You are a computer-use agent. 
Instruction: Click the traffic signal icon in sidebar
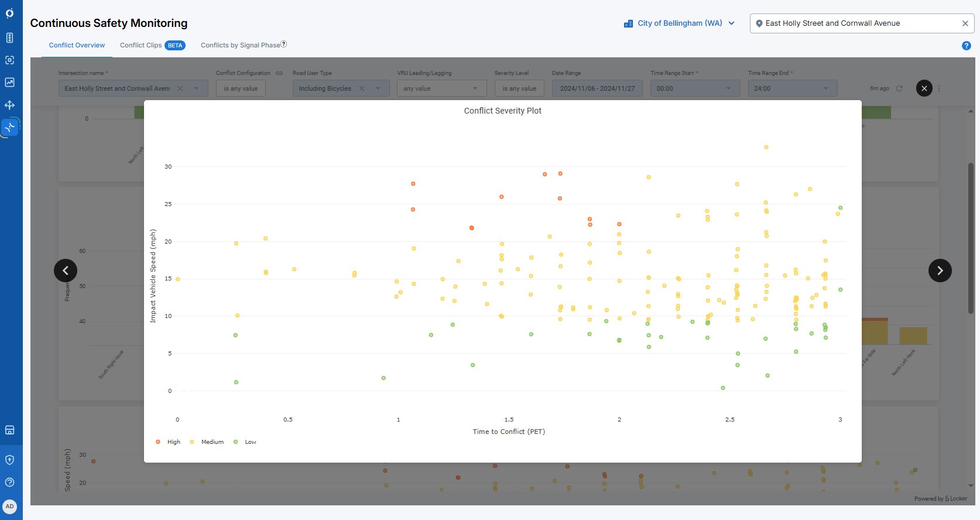click(9, 38)
